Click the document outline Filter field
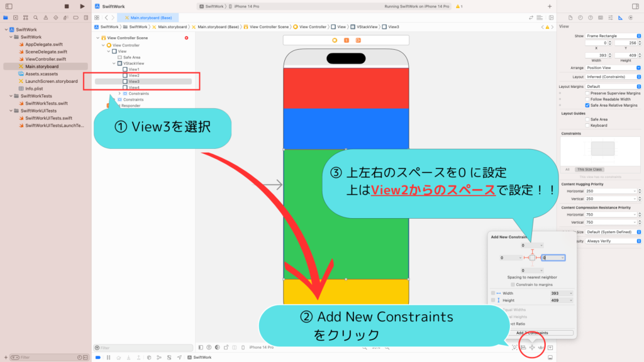This screenshot has width=644, height=362. point(143,348)
